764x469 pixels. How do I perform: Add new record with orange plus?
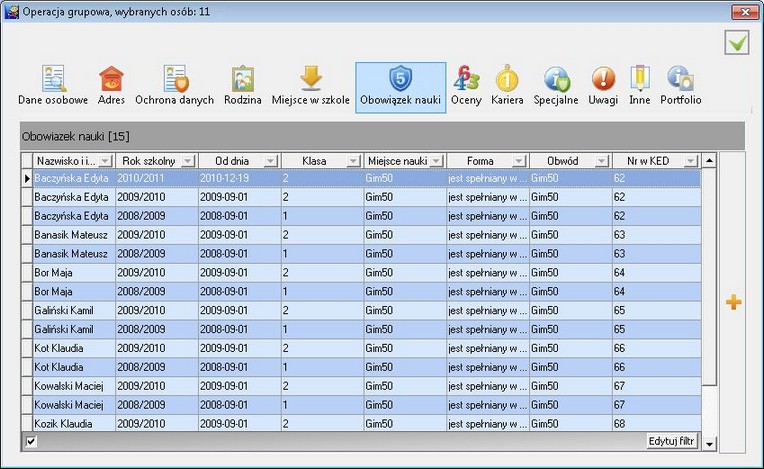pyautogui.click(x=733, y=302)
